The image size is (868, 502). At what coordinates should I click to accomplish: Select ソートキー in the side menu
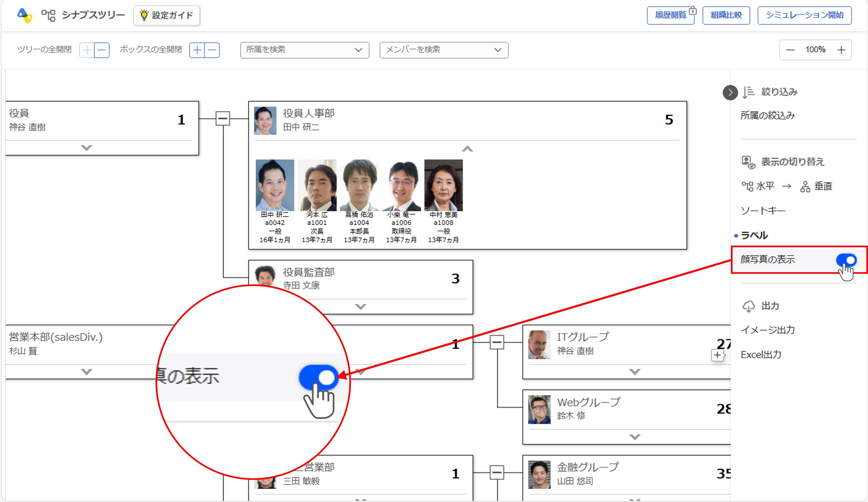pos(763,211)
